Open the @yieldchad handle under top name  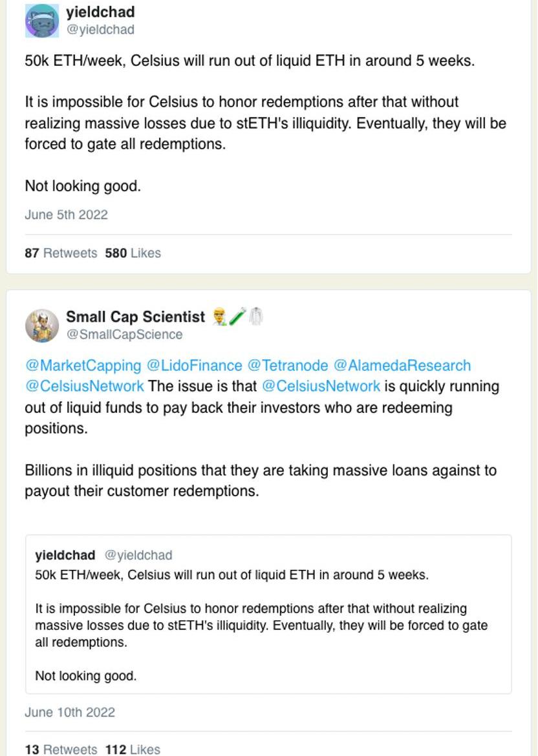coord(100,30)
